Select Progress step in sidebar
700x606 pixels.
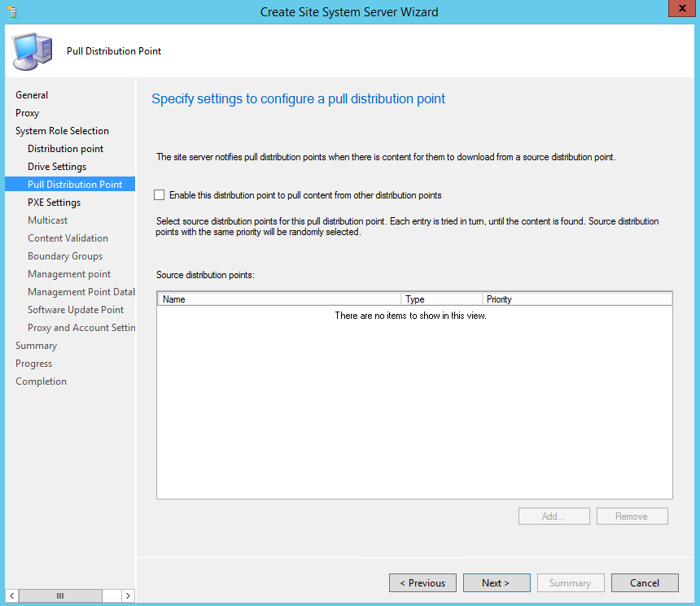click(x=34, y=364)
